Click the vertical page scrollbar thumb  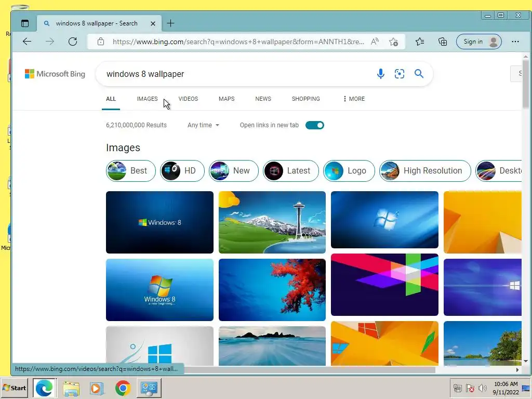coord(526,84)
